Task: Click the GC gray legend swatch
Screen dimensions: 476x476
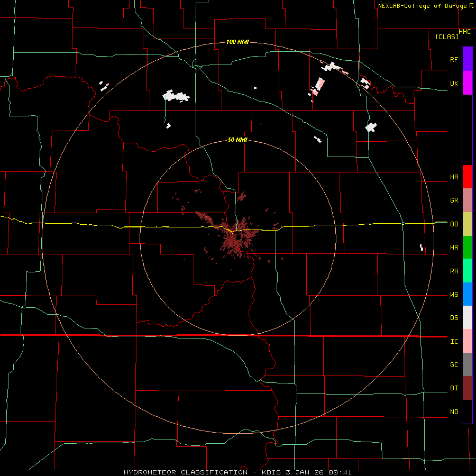Action: click(x=467, y=364)
